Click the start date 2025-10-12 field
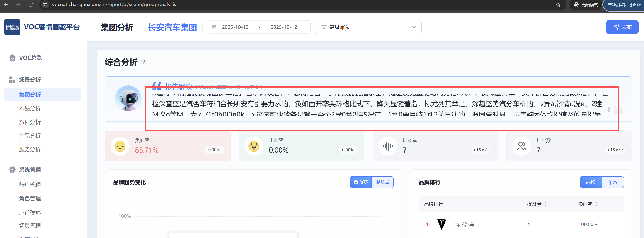644x238 pixels. tap(235, 27)
